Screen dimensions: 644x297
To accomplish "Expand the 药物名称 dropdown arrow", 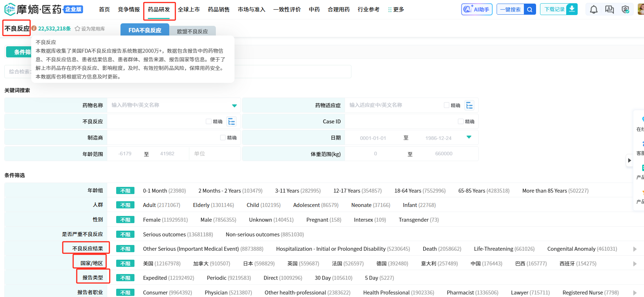I will (x=234, y=105).
